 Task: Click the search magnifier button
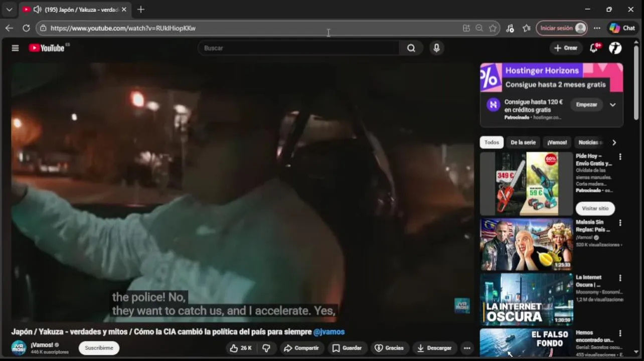(411, 48)
